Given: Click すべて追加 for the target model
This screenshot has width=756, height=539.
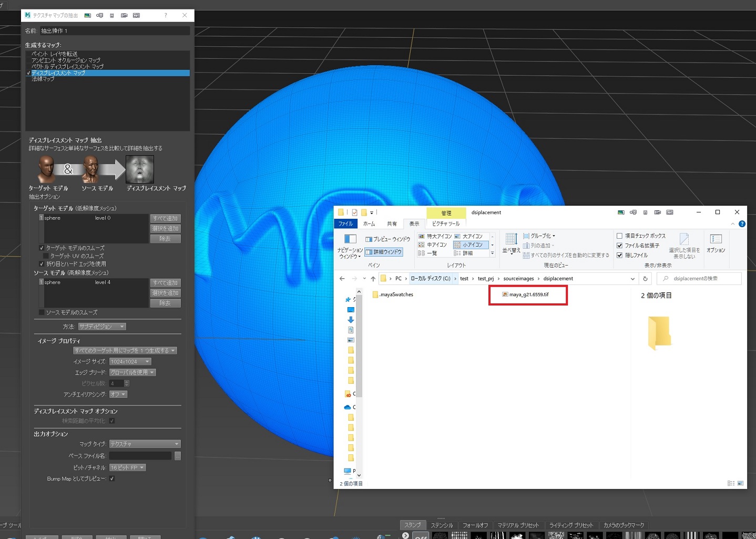Looking at the screenshot, I should (166, 218).
